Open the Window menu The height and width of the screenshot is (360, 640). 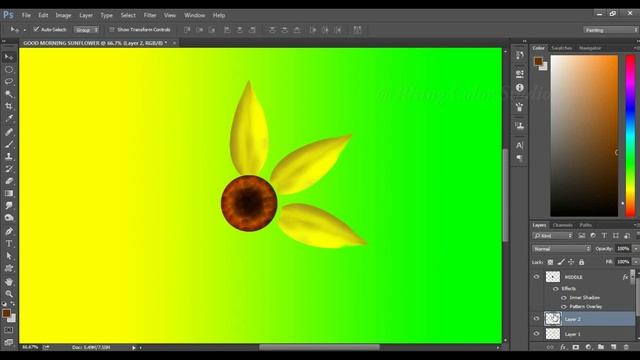pos(194,15)
